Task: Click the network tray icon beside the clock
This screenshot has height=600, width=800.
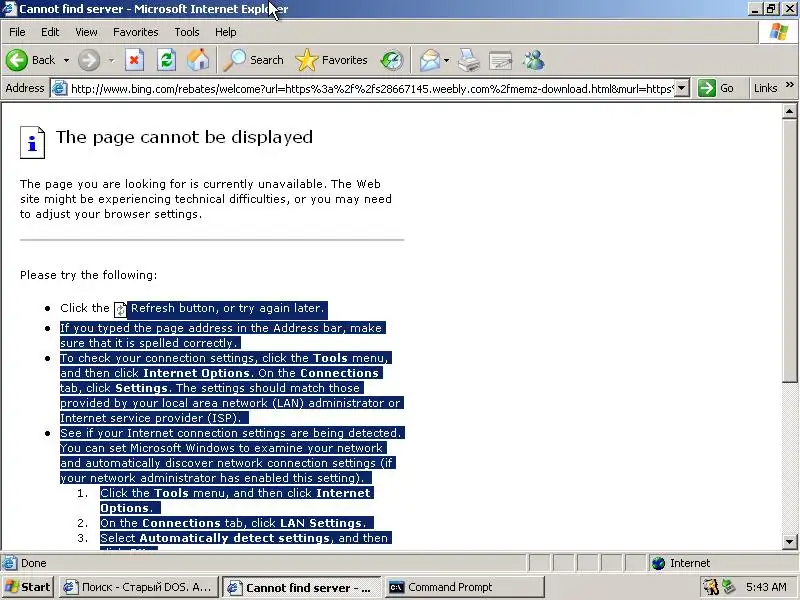Action: (729, 587)
